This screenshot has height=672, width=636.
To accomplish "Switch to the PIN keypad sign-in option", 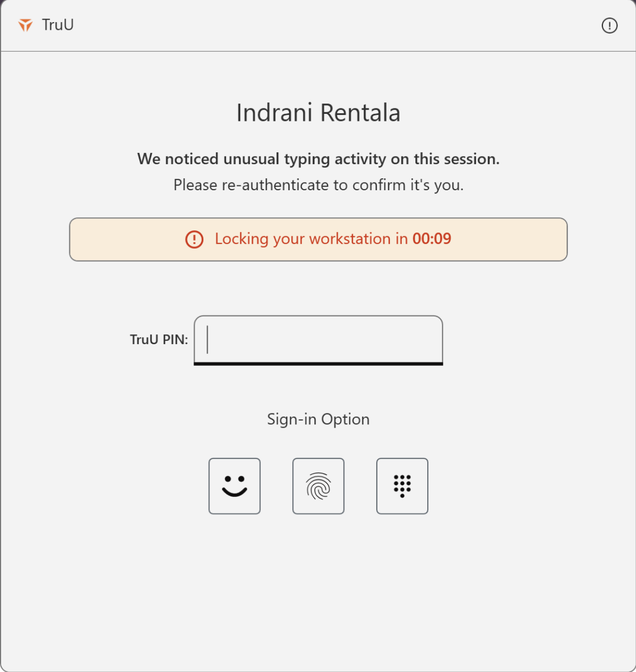I will coord(402,486).
